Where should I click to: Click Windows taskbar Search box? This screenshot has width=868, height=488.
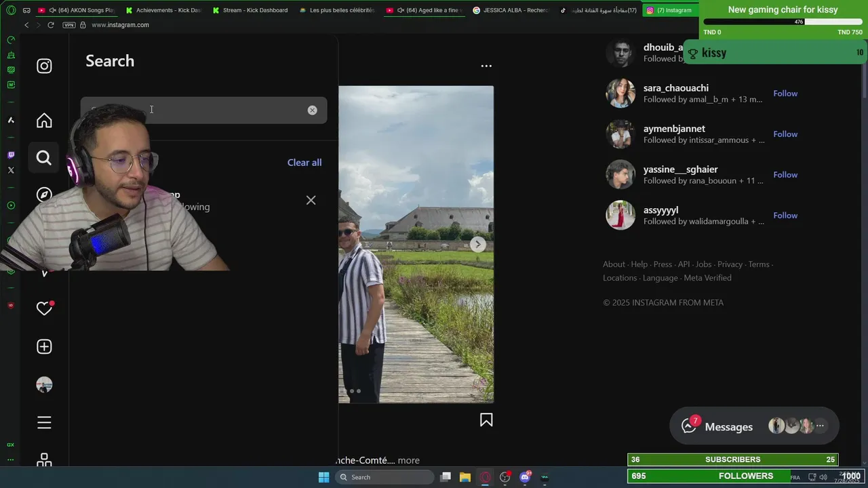tap(385, 477)
